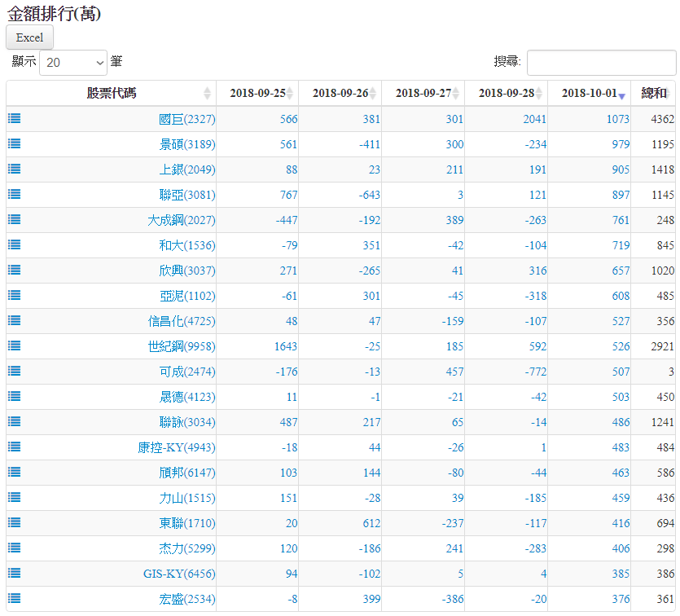Open the list icon next to 聯亞(3081)
The height and width of the screenshot is (616, 680).
pos(15,194)
